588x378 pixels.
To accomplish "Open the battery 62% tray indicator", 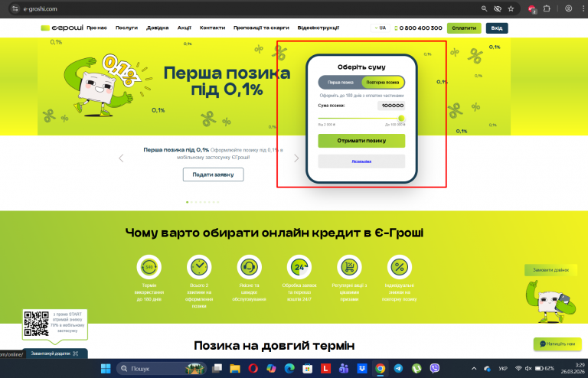I will (544, 369).
